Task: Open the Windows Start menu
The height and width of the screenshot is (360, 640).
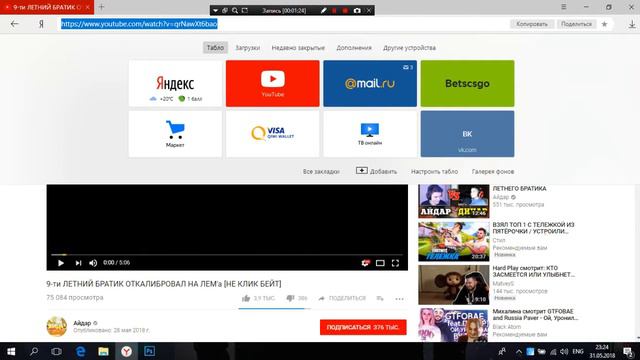Action: coord(11,351)
